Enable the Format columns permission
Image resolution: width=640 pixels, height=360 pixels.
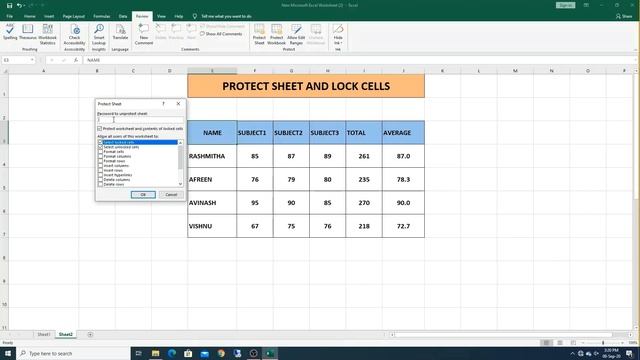tap(100, 156)
